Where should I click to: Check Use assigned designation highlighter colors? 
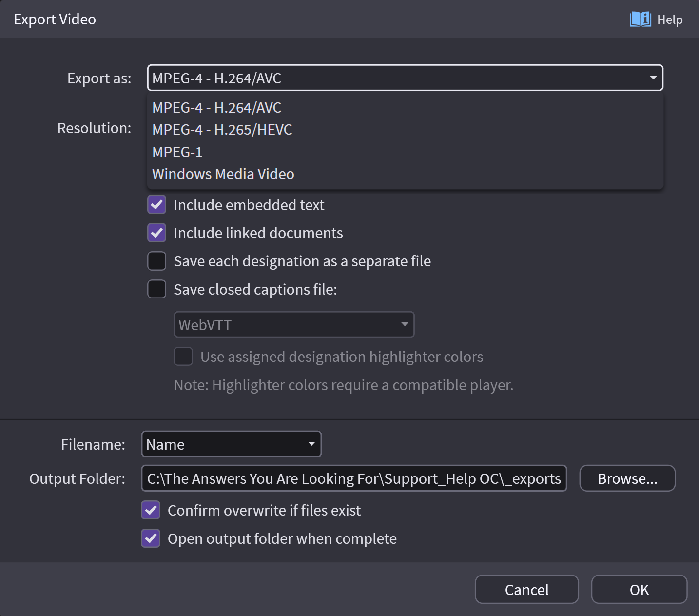[183, 357]
